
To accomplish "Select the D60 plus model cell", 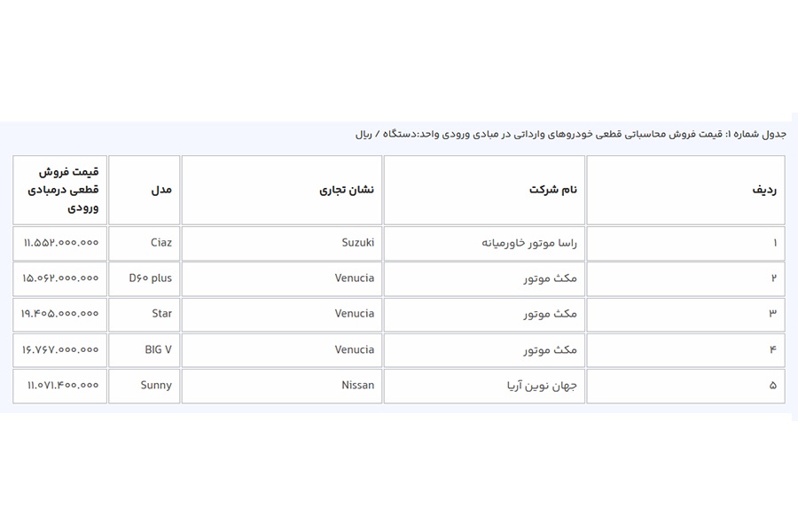I will click(145, 278).
